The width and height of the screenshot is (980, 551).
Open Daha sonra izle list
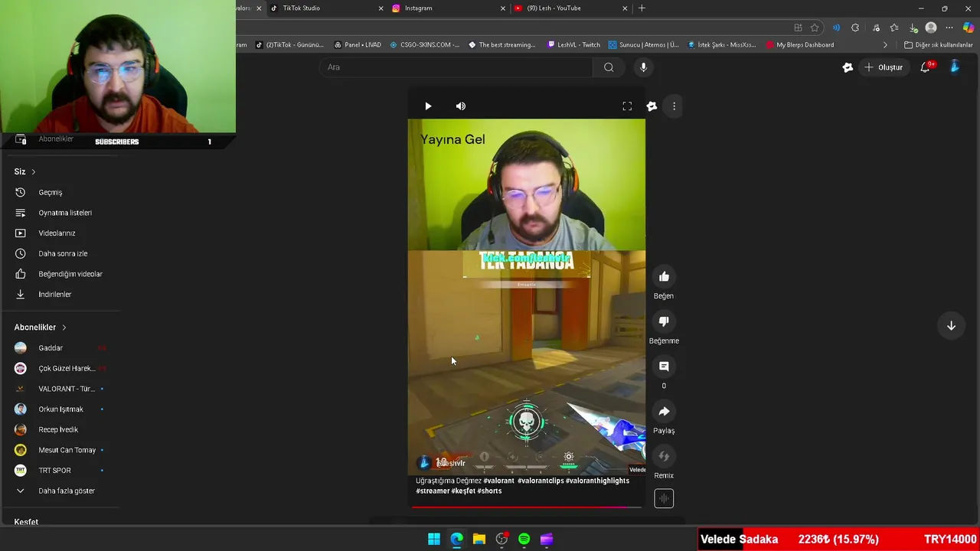pyautogui.click(x=60, y=253)
